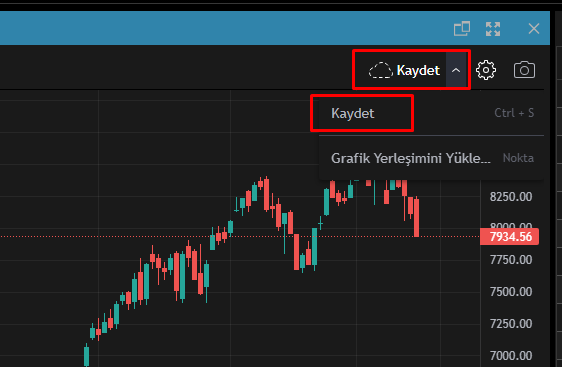Click the 8250.00 label on price axis
Screen dimensions: 562x367
511,197
